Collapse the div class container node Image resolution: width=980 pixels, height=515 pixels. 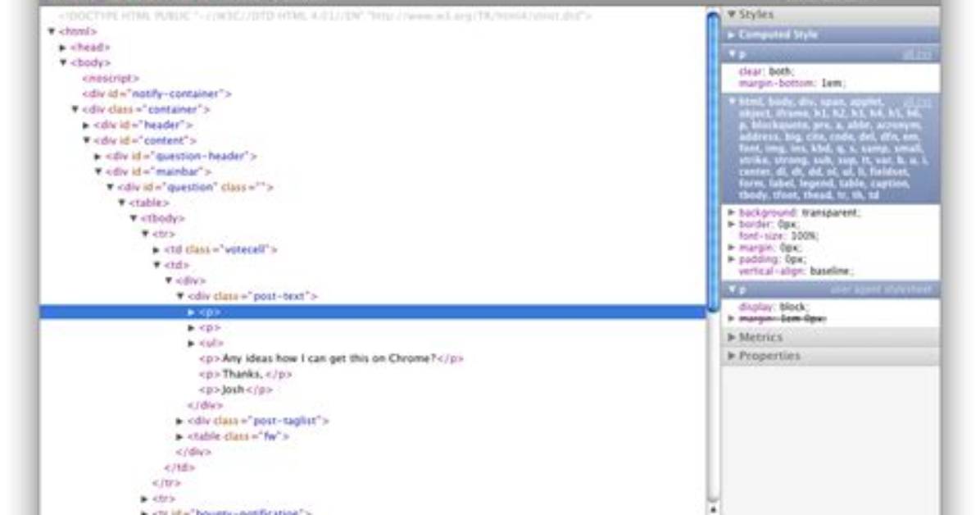point(75,110)
